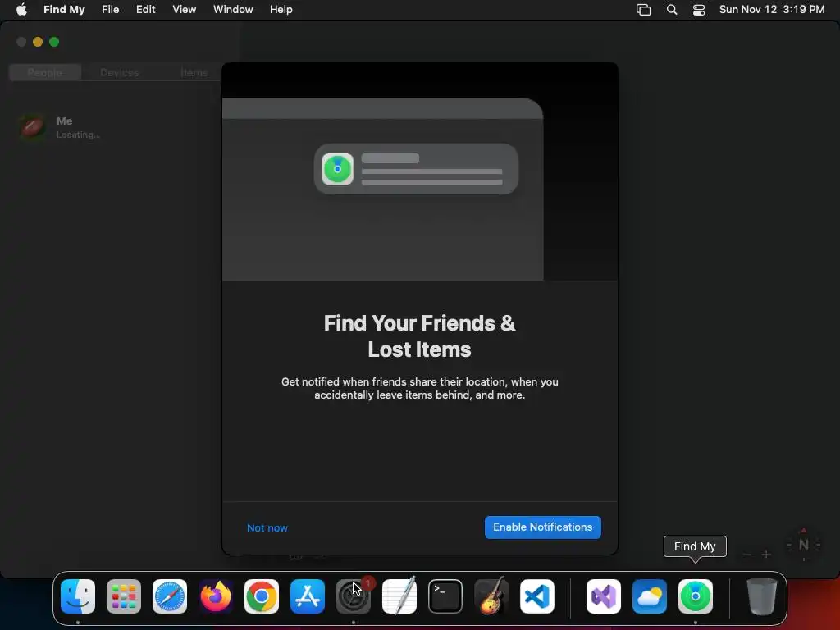Open Weather app from the Dock
The width and height of the screenshot is (840, 630).
point(650,596)
